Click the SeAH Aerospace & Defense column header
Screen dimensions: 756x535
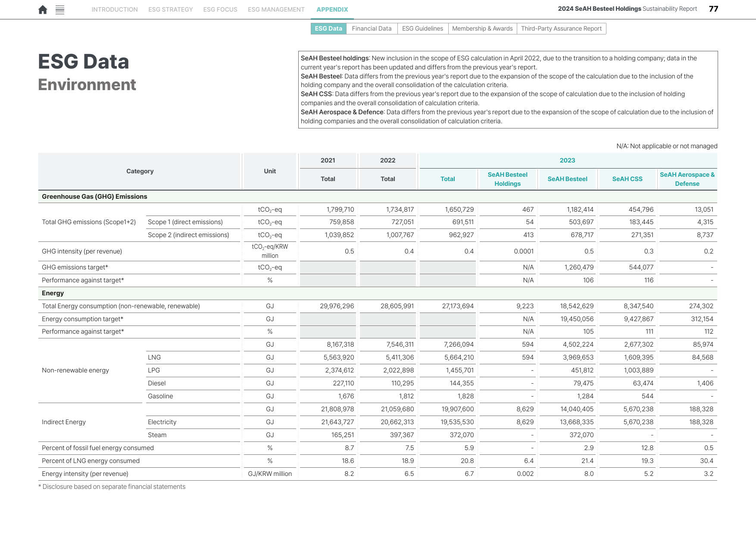[x=687, y=179]
